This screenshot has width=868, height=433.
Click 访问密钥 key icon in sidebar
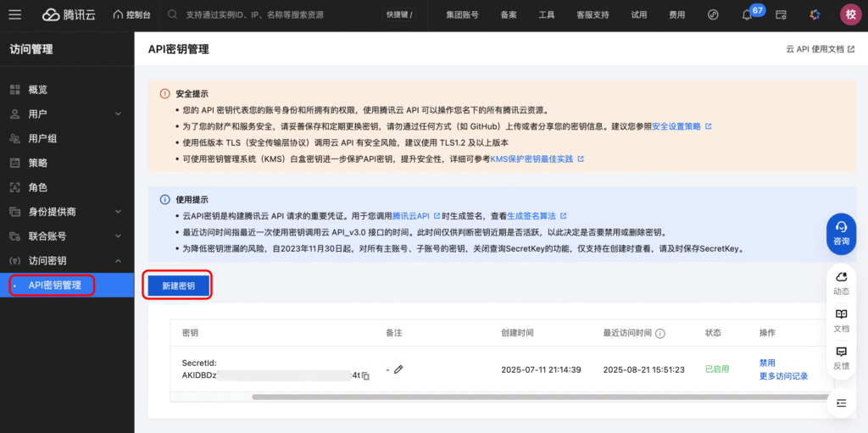(x=15, y=261)
